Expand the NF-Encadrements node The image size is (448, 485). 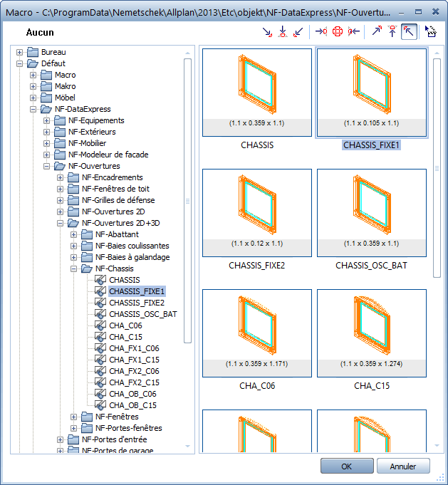pos(60,177)
